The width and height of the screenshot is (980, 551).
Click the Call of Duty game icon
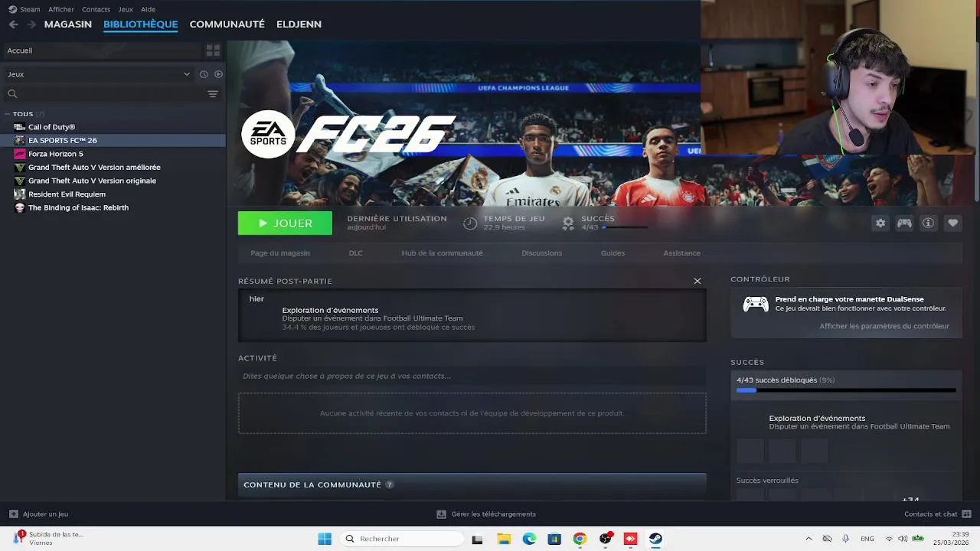20,127
